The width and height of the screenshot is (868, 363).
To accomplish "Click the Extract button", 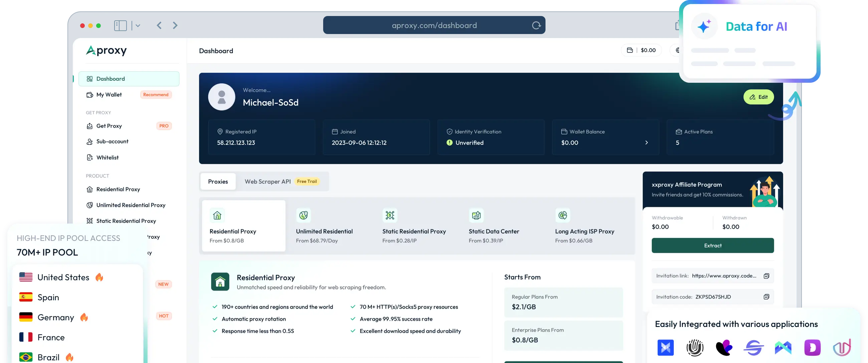I will [713, 246].
